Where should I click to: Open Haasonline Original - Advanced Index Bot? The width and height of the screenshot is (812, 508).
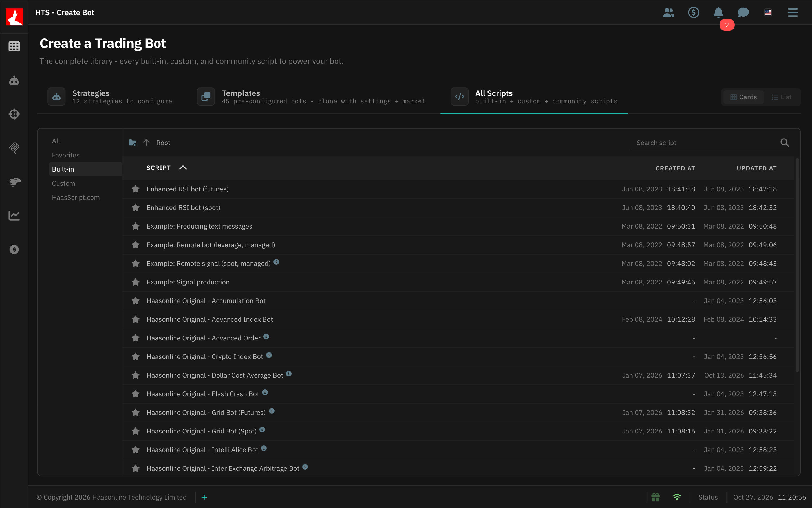coord(210,319)
